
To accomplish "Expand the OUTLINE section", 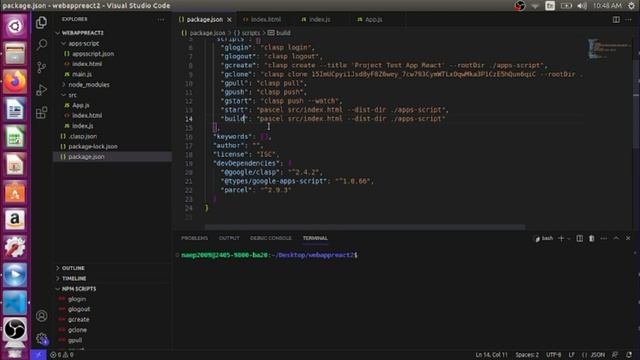I will pos(73,268).
